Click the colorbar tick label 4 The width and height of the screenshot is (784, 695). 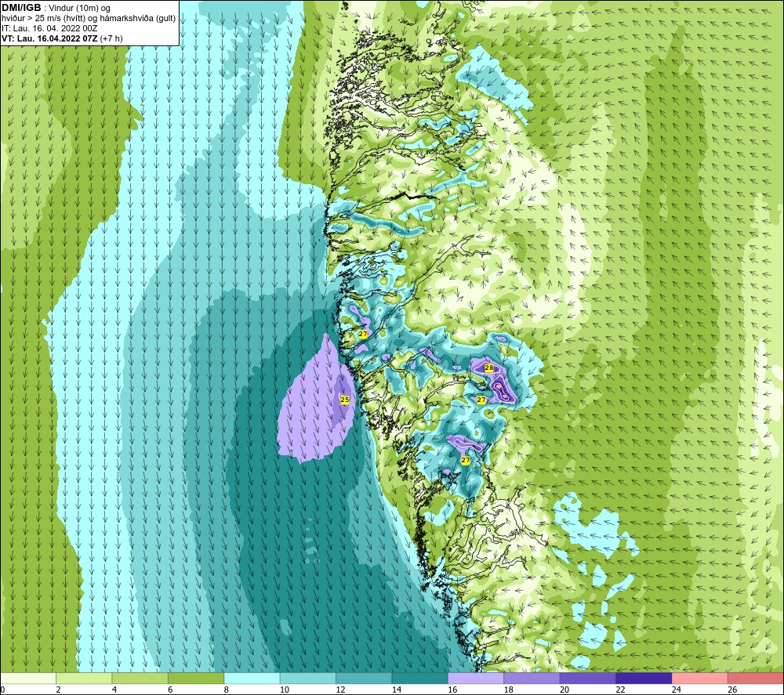(114, 690)
